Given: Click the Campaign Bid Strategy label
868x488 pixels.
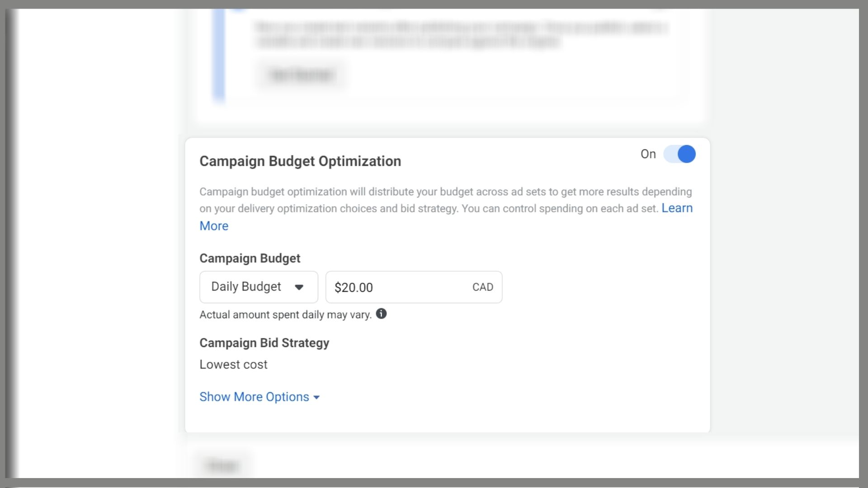Looking at the screenshot, I should pos(264,343).
